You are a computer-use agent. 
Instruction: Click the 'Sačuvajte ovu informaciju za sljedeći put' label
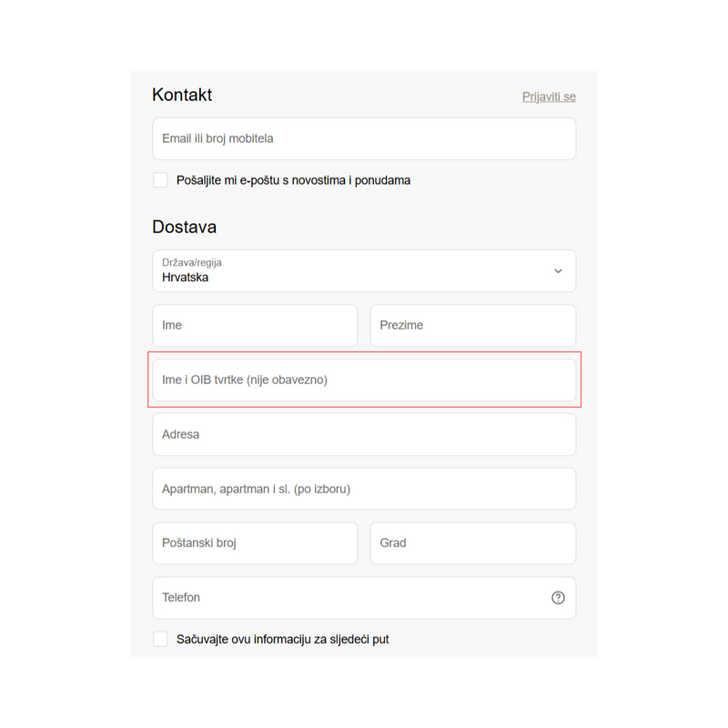tap(282, 639)
